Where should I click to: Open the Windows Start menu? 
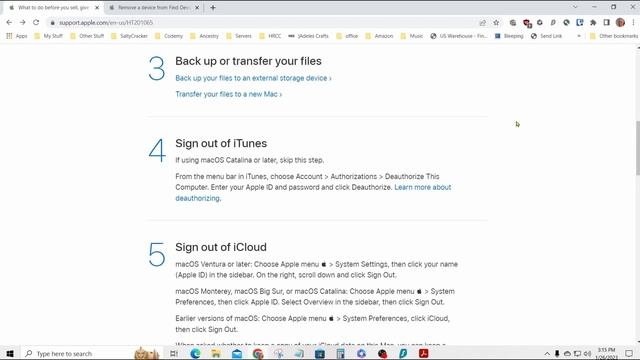10,353
